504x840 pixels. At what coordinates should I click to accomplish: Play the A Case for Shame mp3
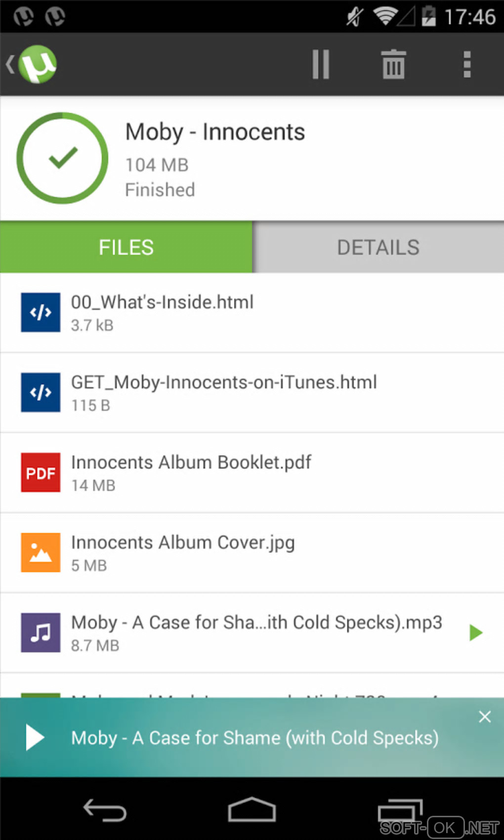pos(475,632)
